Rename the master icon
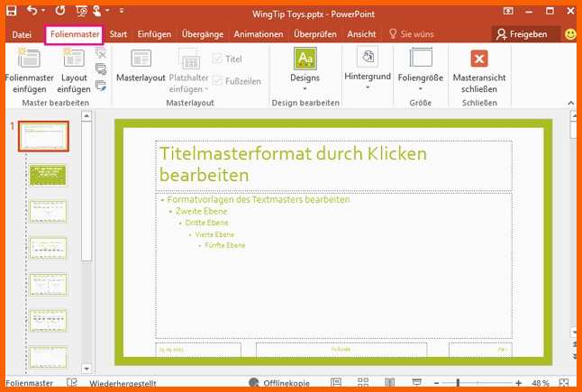 pyautogui.click(x=101, y=68)
